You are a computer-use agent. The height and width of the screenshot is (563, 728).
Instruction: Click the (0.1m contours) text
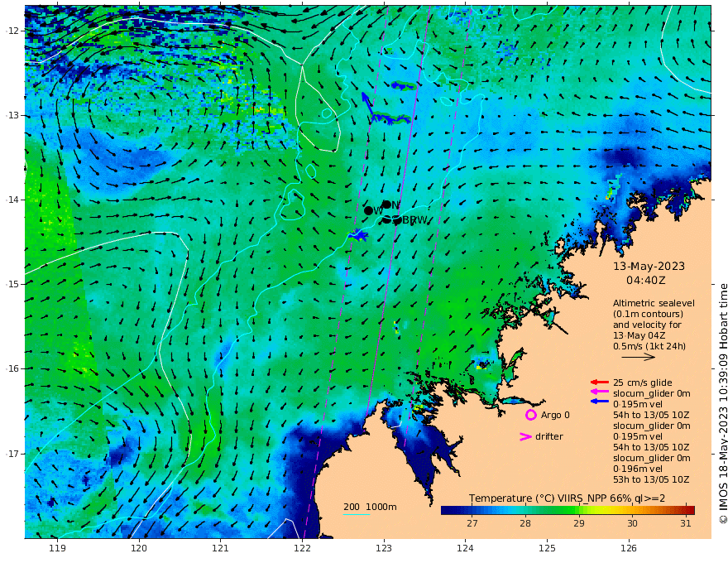648,314
